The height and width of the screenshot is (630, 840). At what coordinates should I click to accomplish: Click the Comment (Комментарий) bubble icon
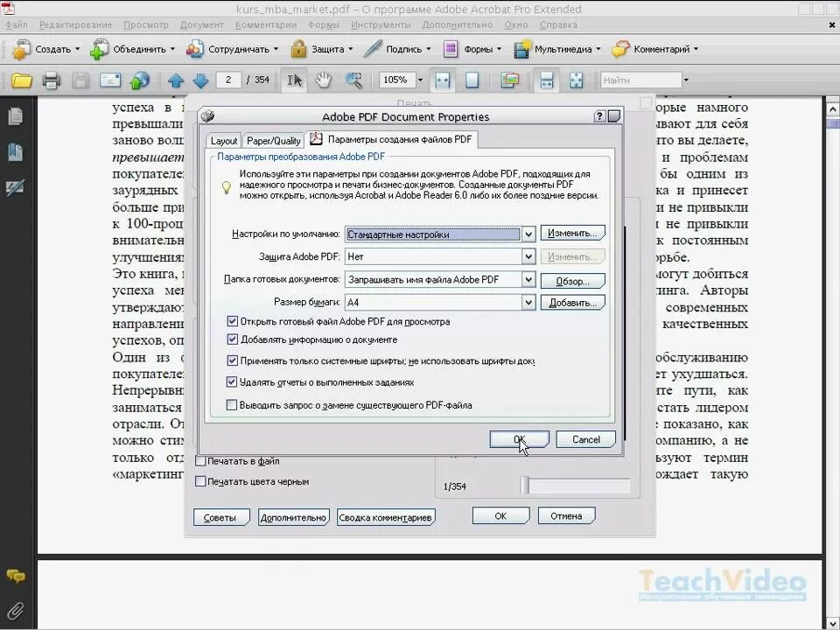point(620,49)
